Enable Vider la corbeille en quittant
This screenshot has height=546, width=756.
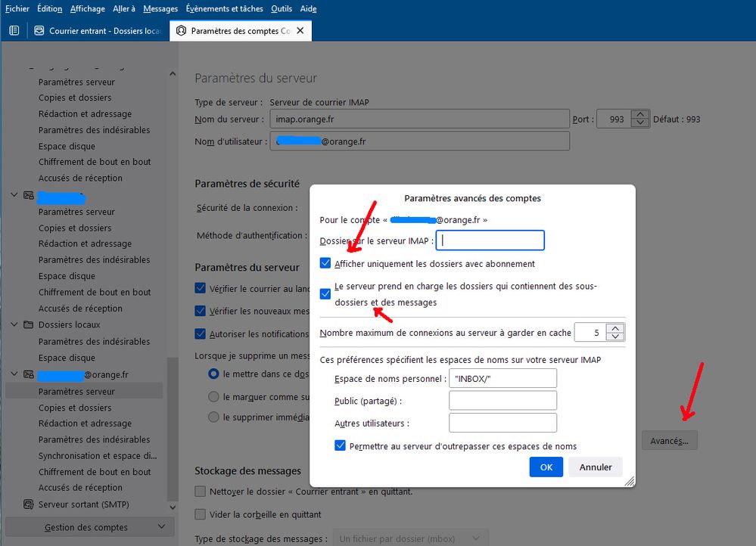click(x=201, y=514)
